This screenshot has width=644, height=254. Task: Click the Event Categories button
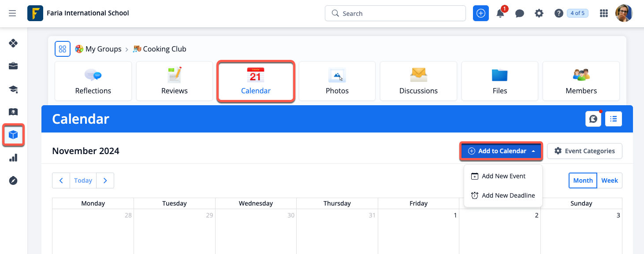(584, 151)
